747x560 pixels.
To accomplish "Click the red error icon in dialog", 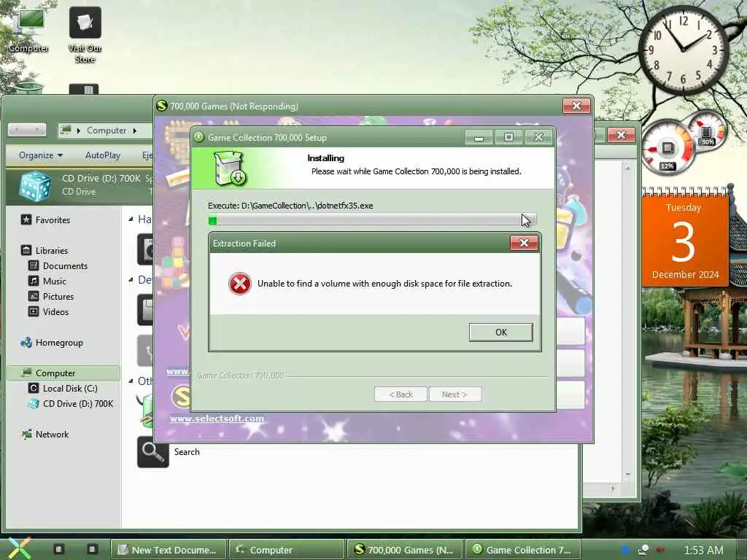I will [x=239, y=284].
